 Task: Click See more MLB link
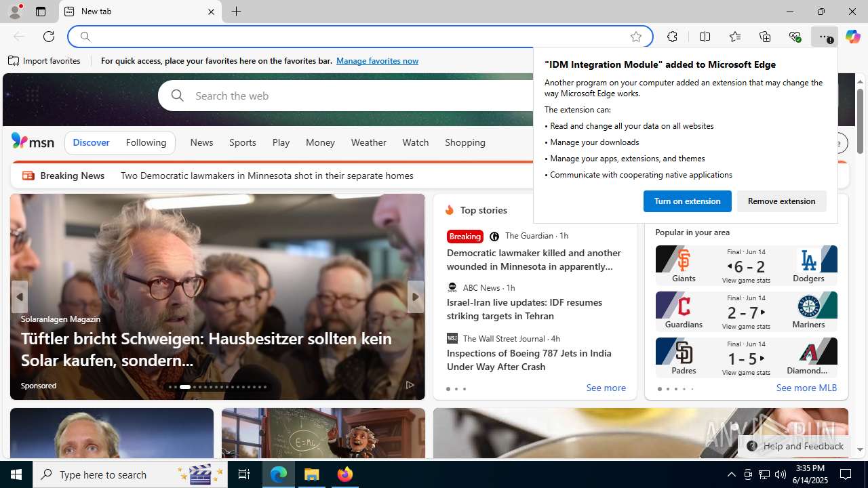[x=806, y=388]
